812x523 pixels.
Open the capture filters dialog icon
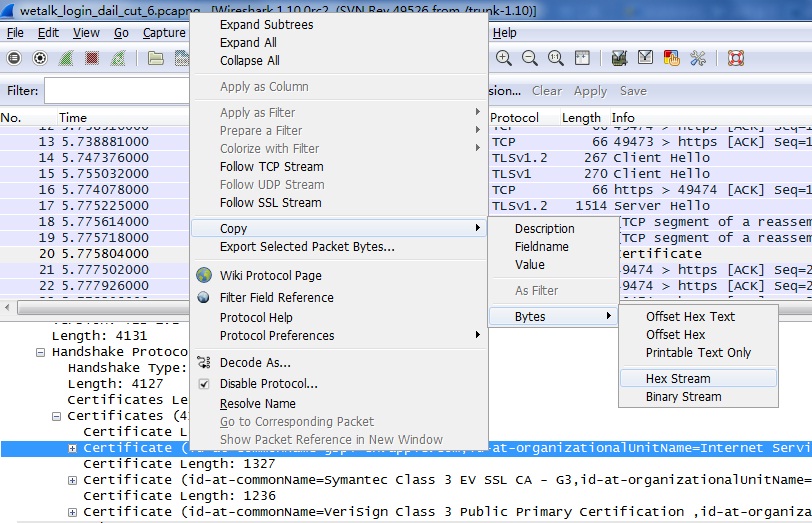click(619, 58)
